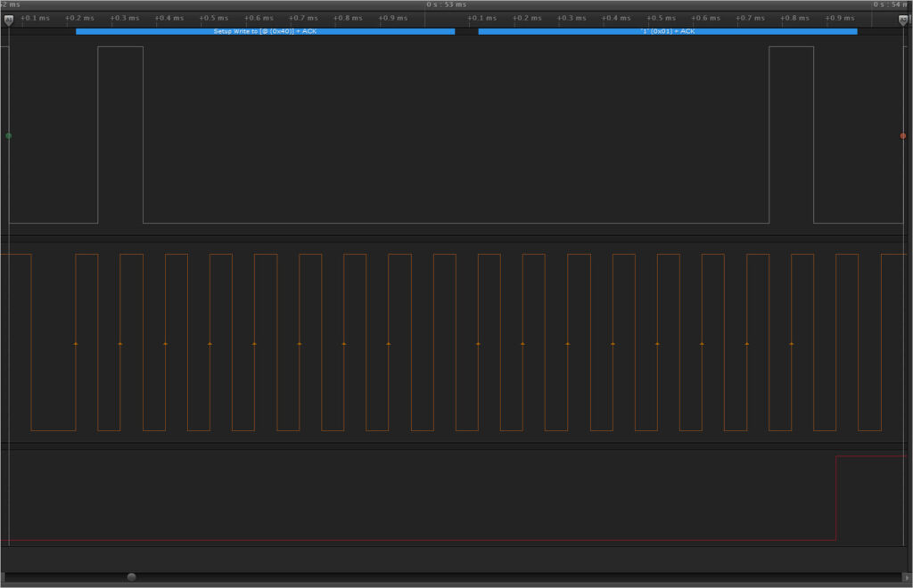
Task: Click the scrollbar left arrow button
Action: (3, 577)
